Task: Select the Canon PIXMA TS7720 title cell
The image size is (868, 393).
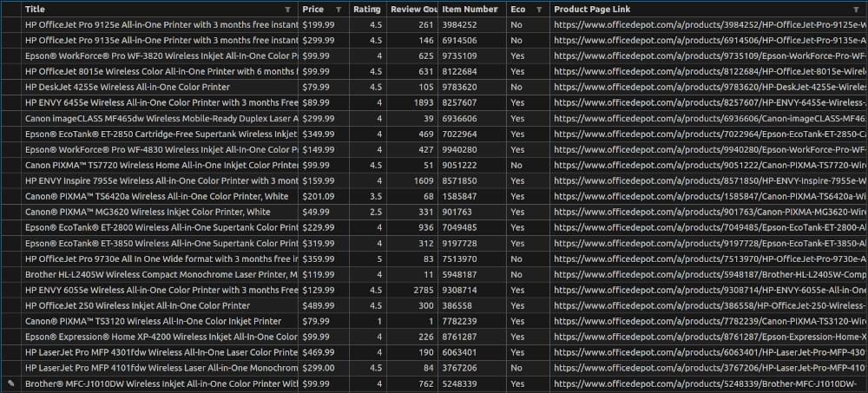Action: [x=161, y=165]
